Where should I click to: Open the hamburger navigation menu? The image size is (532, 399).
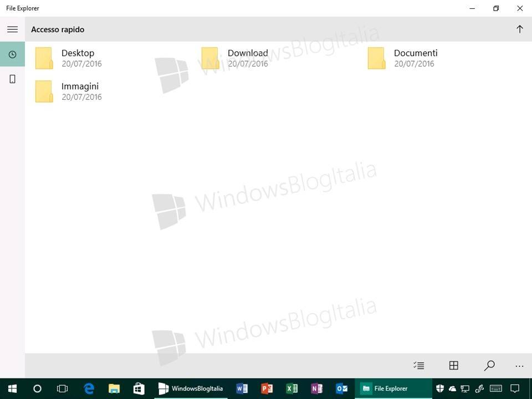pos(13,29)
